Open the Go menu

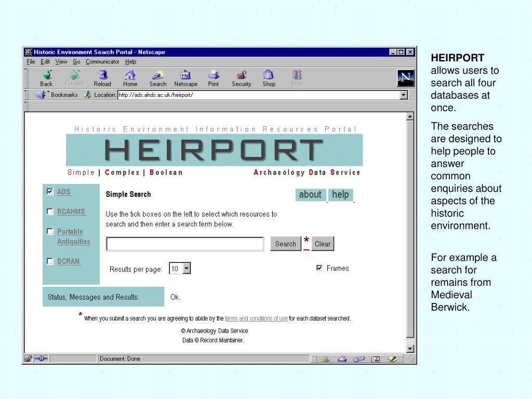76,62
